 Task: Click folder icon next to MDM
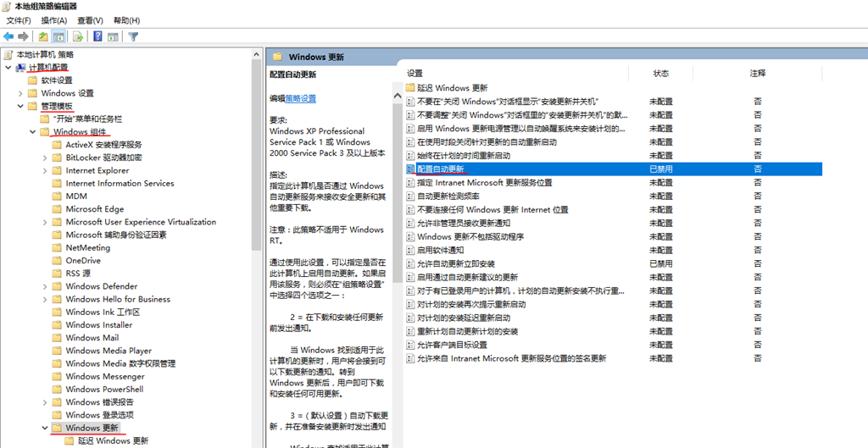coord(57,196)
